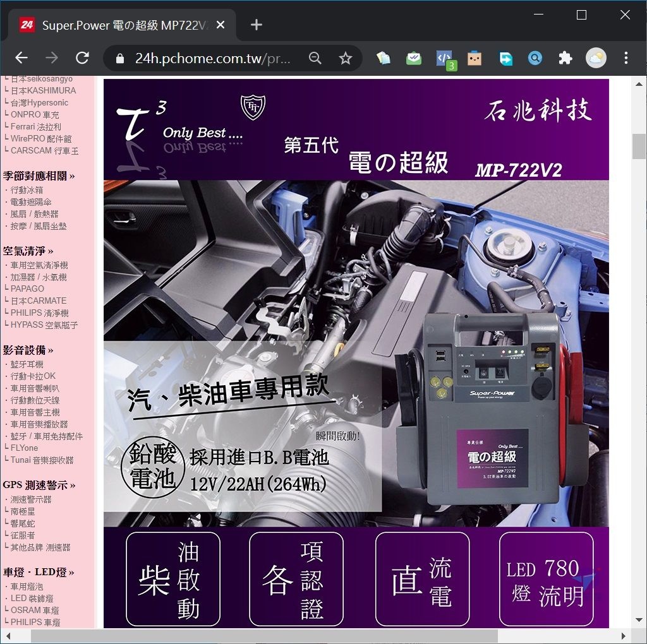The image size is (647, 644).
Task: Open 電動遮陽傘 category link
Action: click(31, 202)
